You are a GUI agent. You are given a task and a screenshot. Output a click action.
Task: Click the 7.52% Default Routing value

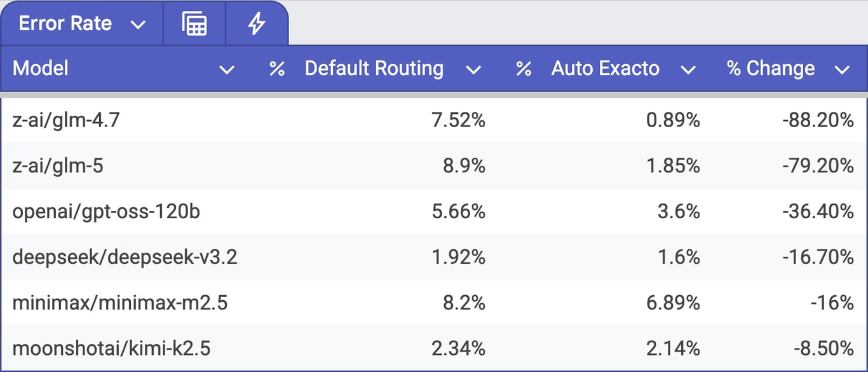459,120
